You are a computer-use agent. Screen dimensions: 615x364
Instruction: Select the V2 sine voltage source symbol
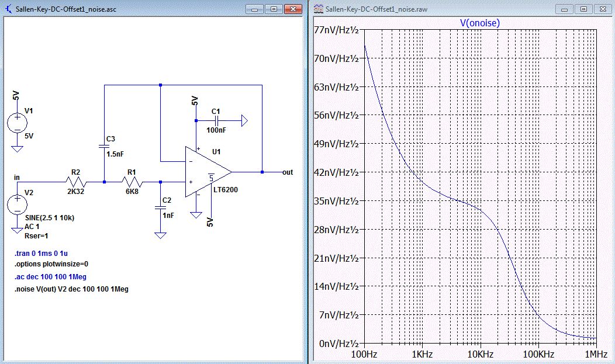17,204
